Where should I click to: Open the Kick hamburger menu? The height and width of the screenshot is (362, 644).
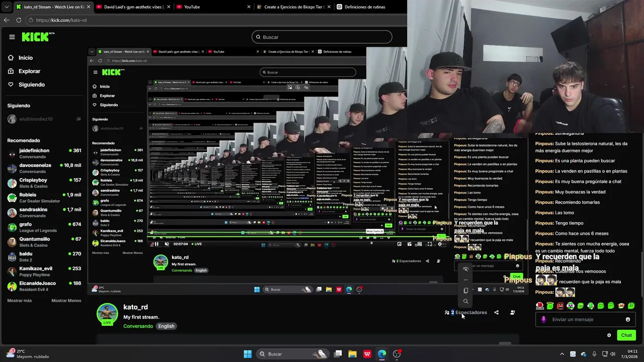(x=12, y=37)
